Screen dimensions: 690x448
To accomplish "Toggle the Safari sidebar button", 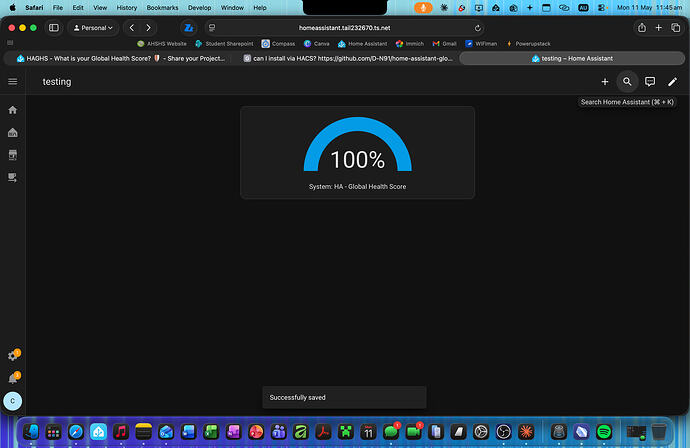I will 54,28.
